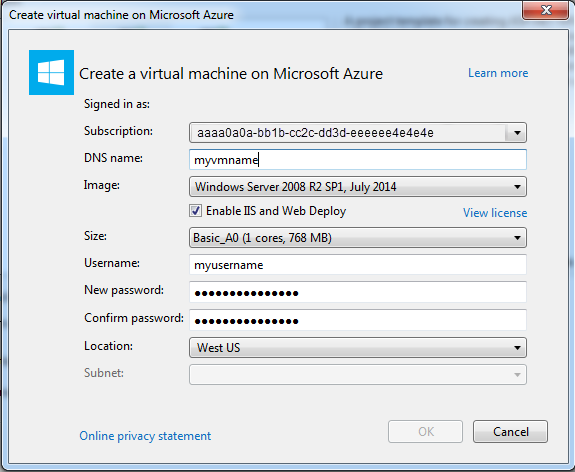Click the greyed-out Subnet label
Viewport: 575px width, 472px height.
[x=104, y=373]
